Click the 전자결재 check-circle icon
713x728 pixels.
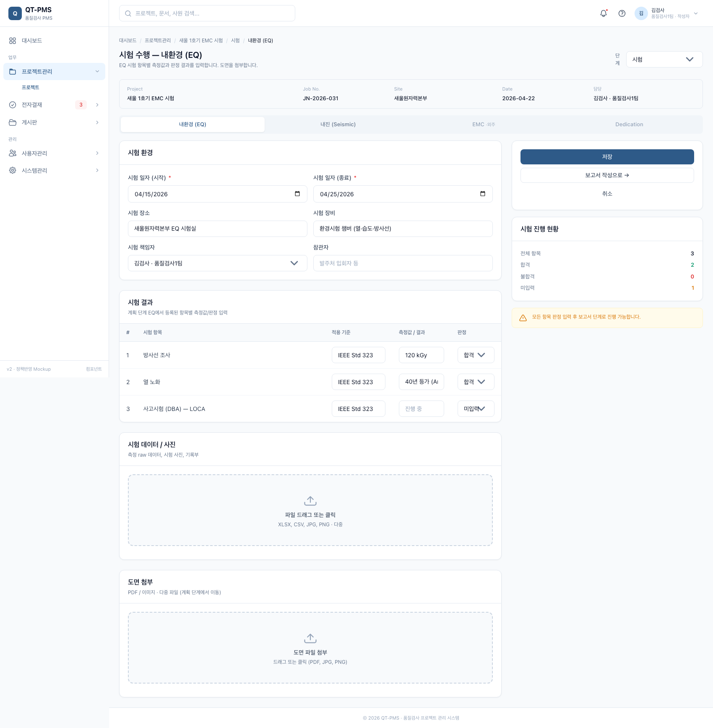[x=13, y=105]
